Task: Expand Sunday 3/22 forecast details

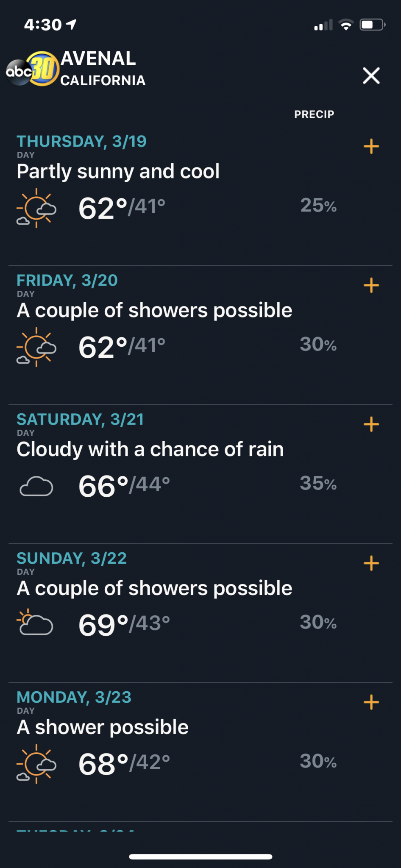Action: [371, 563]
